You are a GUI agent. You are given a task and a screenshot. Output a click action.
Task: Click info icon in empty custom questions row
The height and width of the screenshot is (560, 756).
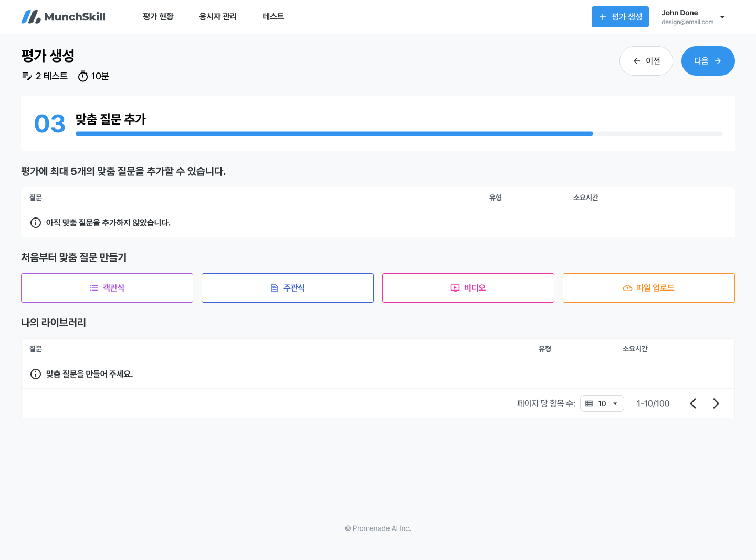pyautogui.click(x=36, y=223)
